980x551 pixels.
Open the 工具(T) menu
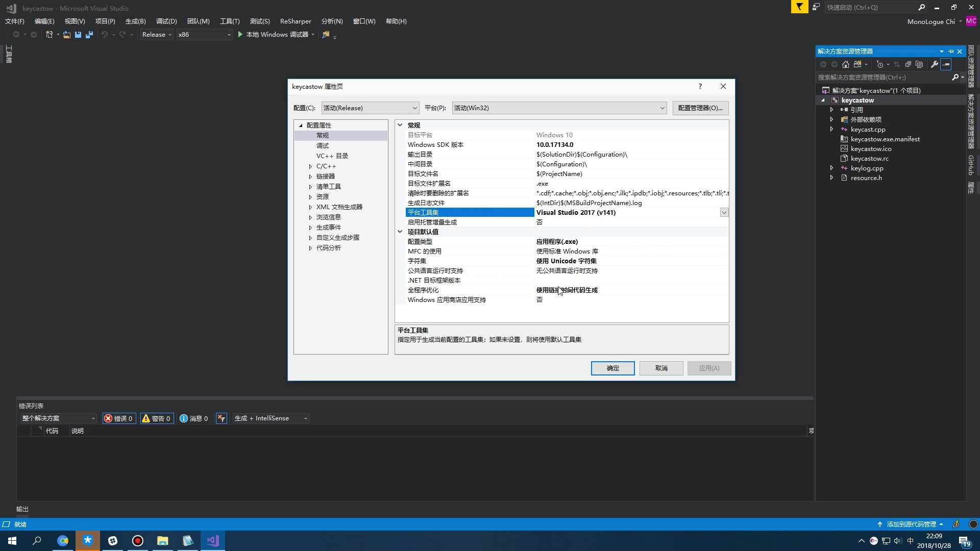[230, 21]
